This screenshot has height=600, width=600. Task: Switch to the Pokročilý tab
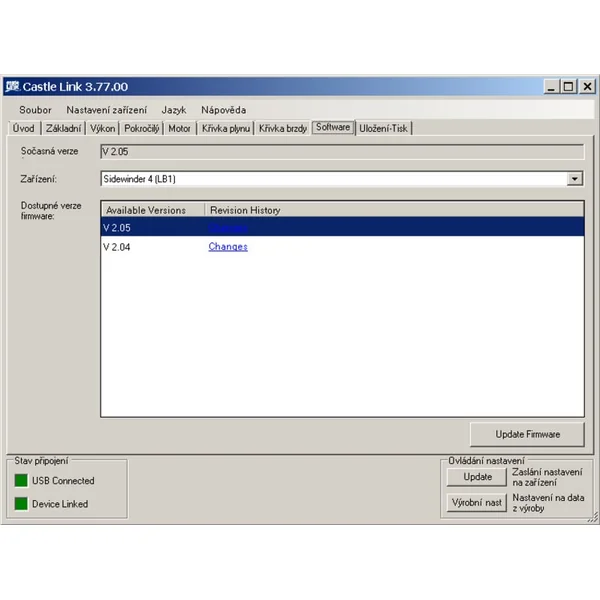[x=142, y=128]
